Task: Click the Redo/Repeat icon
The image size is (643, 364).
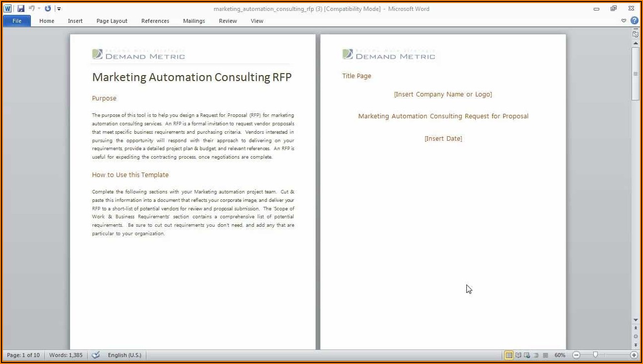Action: point(48,8)
